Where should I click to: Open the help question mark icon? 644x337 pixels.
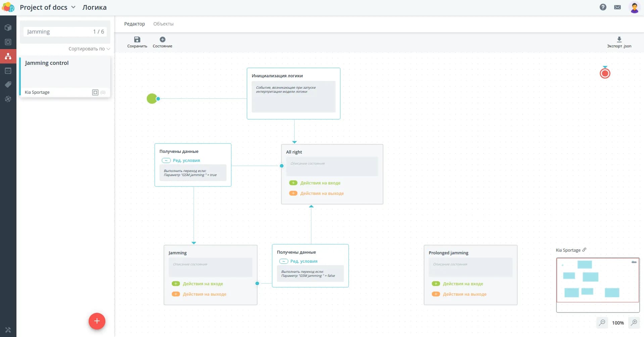tap(603, 7)
